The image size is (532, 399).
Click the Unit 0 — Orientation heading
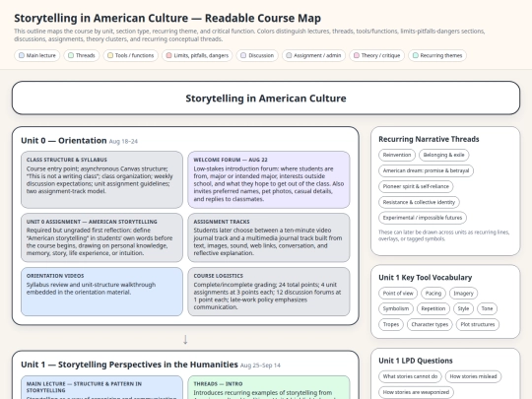[x=64, y=141]
